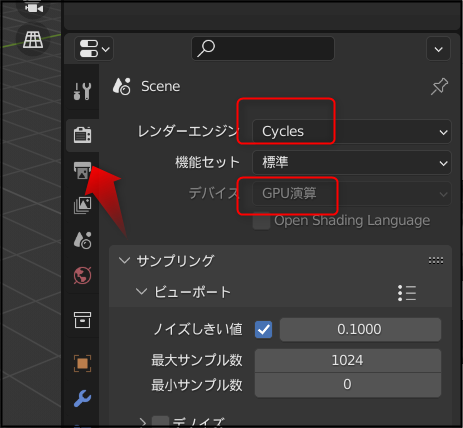Open the 機能セット 標準 dropdown
Screen dimensions: 463x428
[352, 163]
